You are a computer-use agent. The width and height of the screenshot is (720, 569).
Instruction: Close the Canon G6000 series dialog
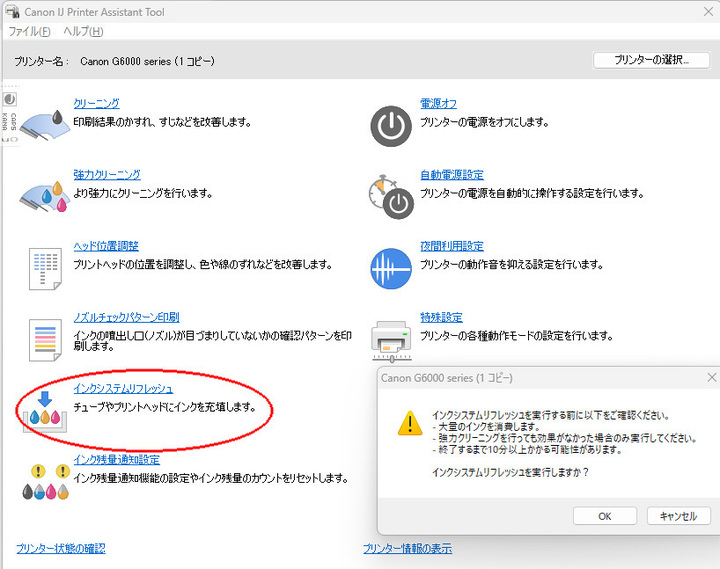point(712,377)
